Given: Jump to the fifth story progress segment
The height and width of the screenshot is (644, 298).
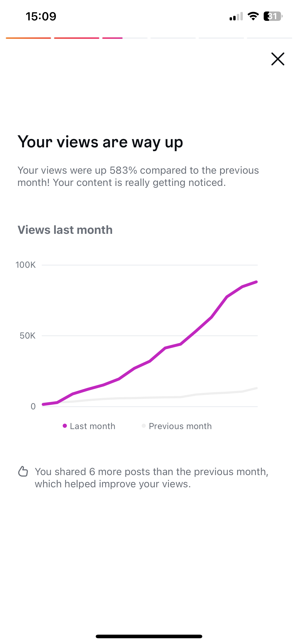Looking at the screenshot, I should pyautogui.click(x=221, y=38).
